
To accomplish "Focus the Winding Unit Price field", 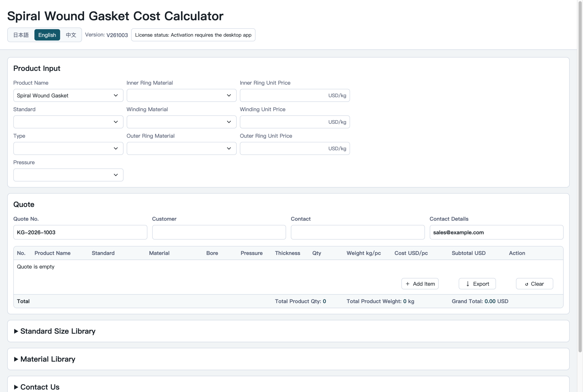I will click(x=295, y=122).
